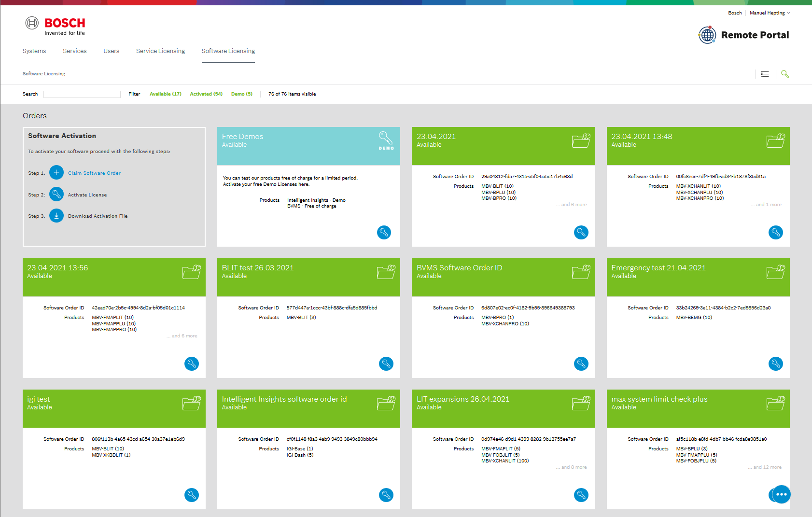The height and width of the screenshot is (517, 812).
Task: Go to the Systems tab
Action: [34, 51]
